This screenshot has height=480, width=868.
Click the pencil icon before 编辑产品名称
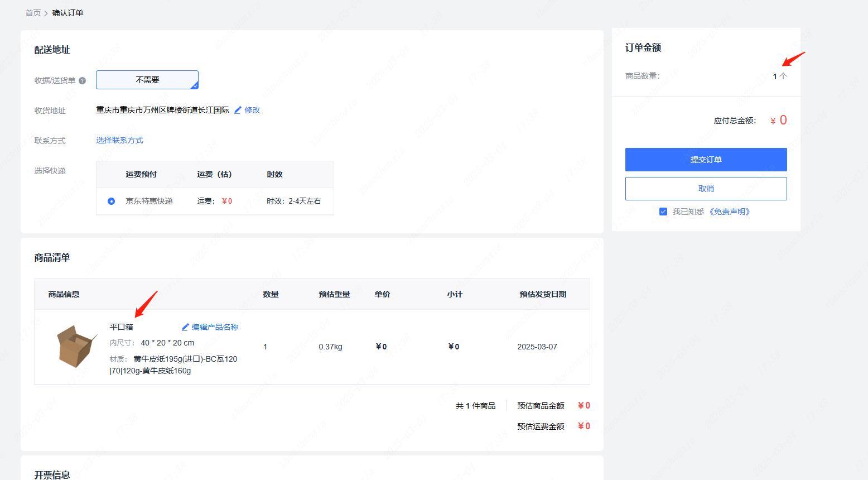click(x=185, y=327)
